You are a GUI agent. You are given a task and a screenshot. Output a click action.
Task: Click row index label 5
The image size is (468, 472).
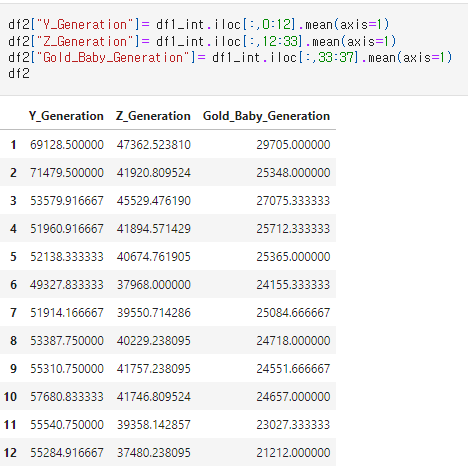tap(13, 257)
